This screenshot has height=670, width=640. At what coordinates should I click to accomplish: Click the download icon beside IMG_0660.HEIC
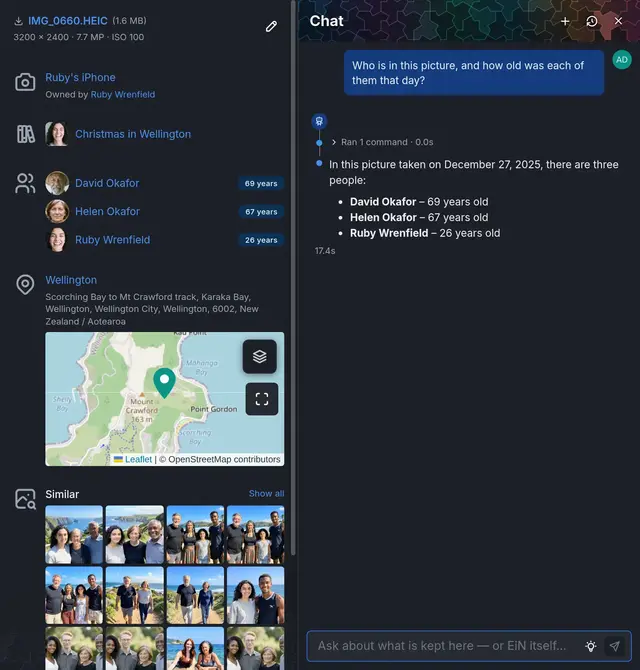click(18, 21)
